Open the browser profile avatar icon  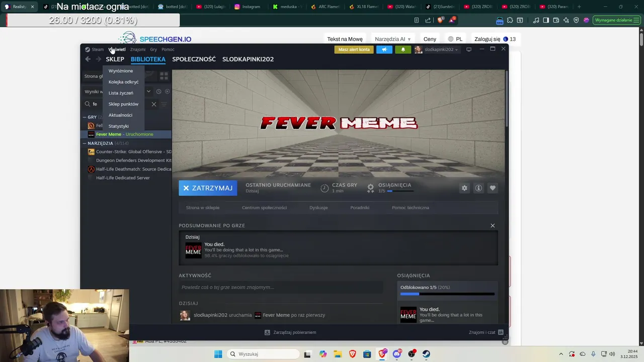[x=586, y=20]
